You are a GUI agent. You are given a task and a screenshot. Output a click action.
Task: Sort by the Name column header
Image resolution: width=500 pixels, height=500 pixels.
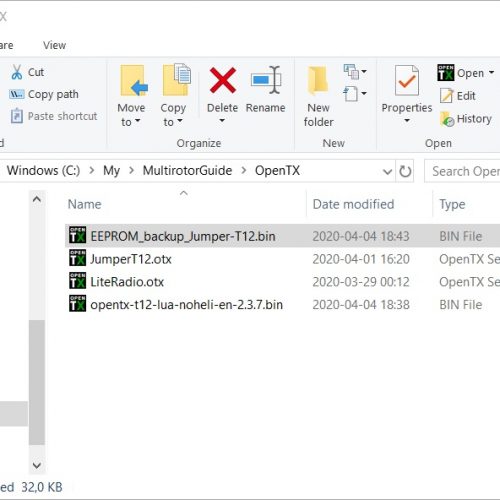pos(84,204)
